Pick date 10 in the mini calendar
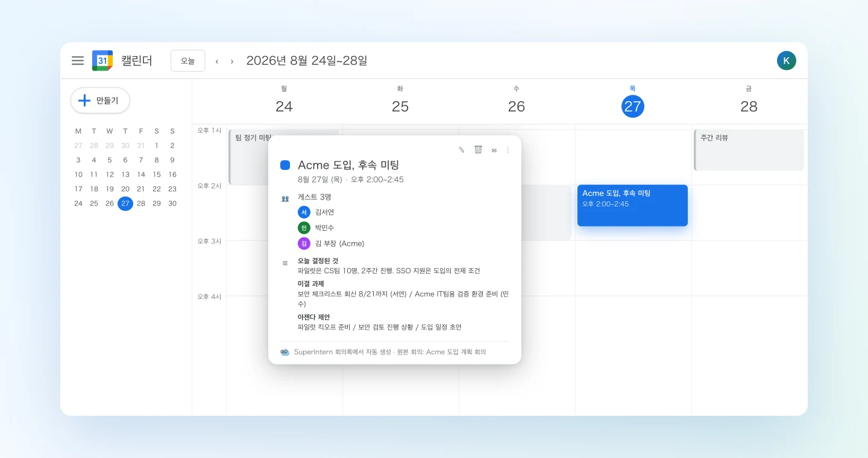The width and height of the screenshot is (868, 458). (x=78, y=175)
